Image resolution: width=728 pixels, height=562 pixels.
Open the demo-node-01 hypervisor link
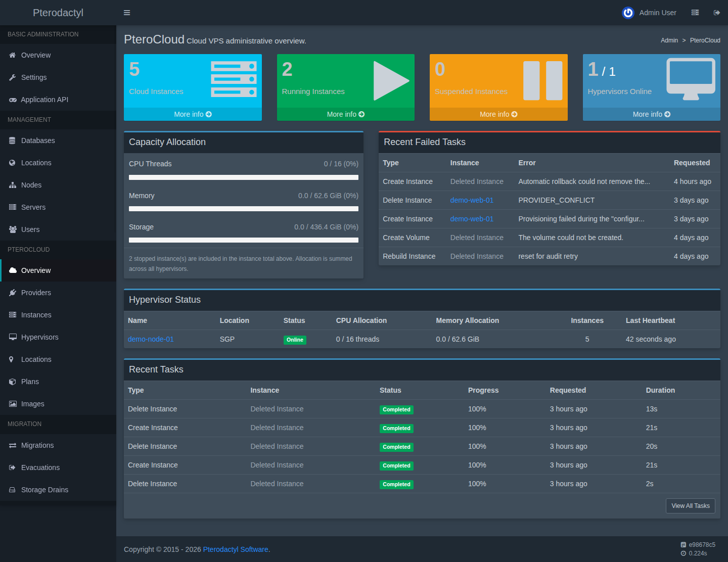[x=151, y=339]
